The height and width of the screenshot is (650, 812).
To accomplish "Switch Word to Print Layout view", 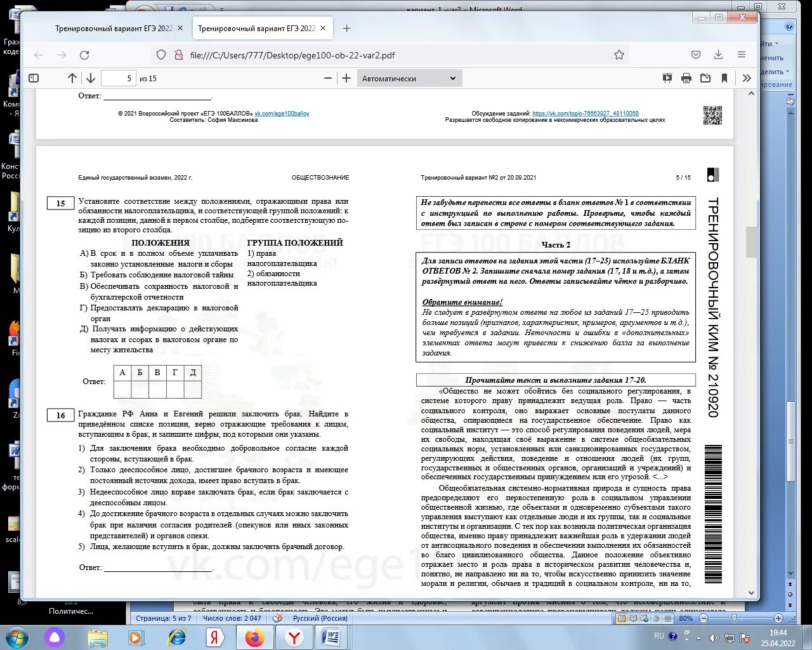I will [622, 618].
